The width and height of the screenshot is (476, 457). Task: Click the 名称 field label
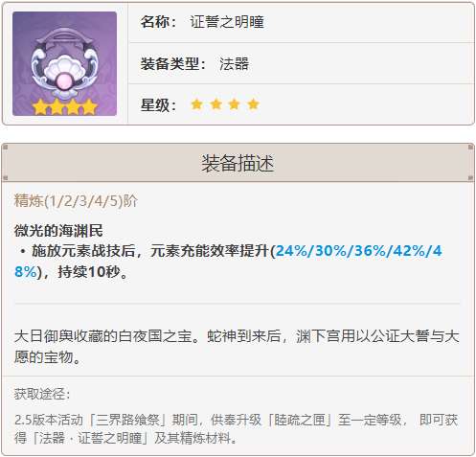pos(159,22)
